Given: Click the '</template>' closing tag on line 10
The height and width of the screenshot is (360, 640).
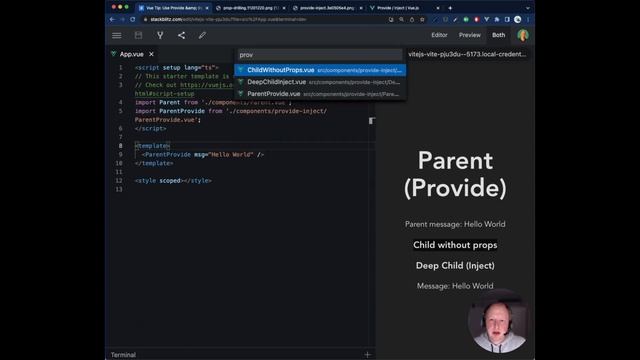Looking at the screenshot, I should (154, 163).
